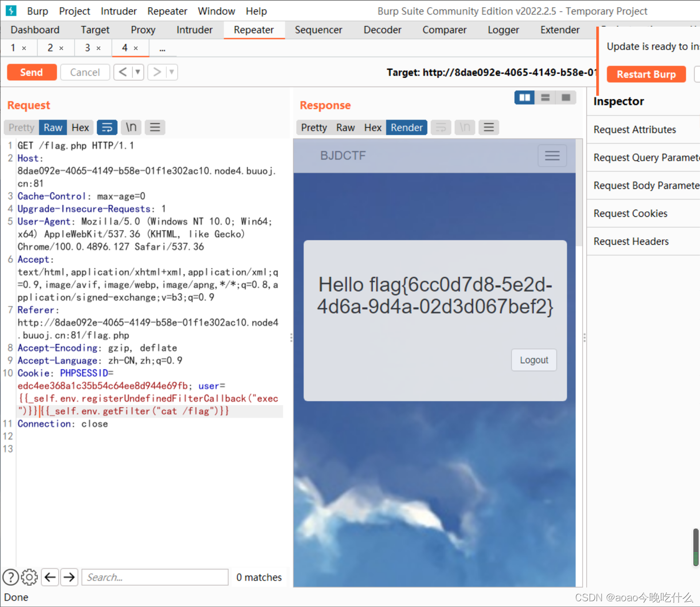Open the Intruder menu in menu bar
700x607 pixels.
[x=118, y=11]
